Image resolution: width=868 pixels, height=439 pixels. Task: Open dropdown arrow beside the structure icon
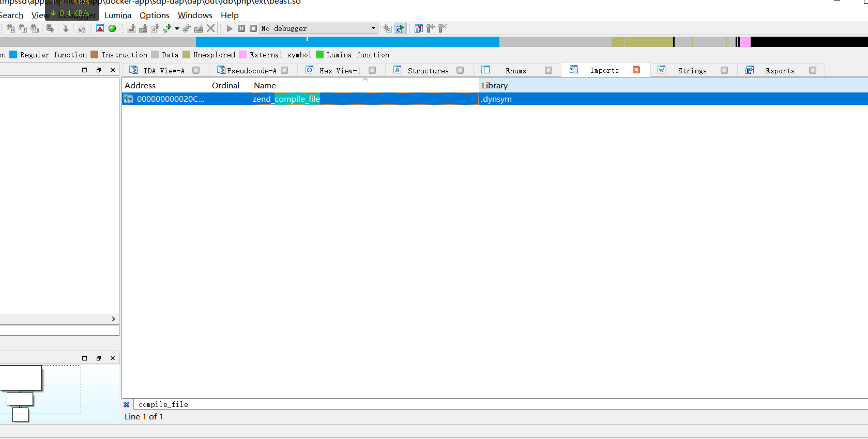[177, 28]
